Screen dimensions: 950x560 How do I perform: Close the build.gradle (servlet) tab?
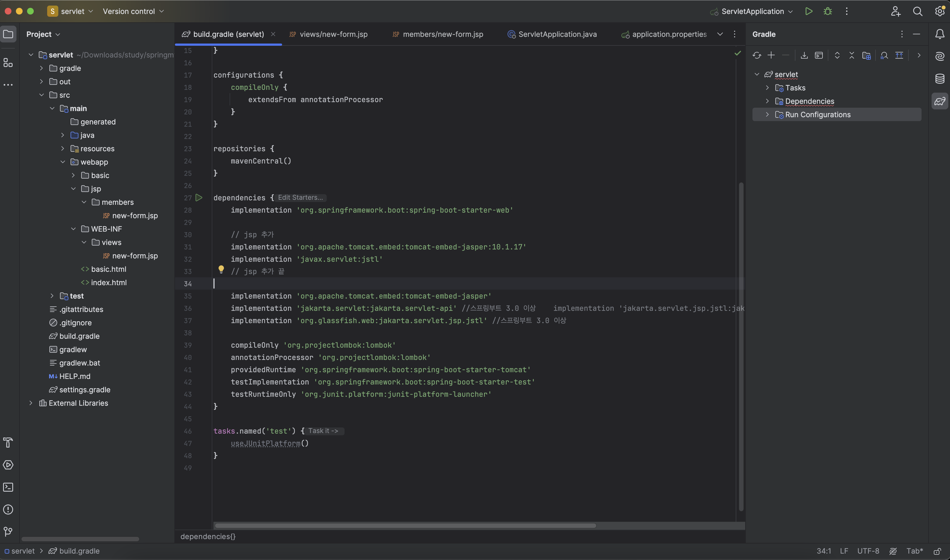[x=273, y=34]
